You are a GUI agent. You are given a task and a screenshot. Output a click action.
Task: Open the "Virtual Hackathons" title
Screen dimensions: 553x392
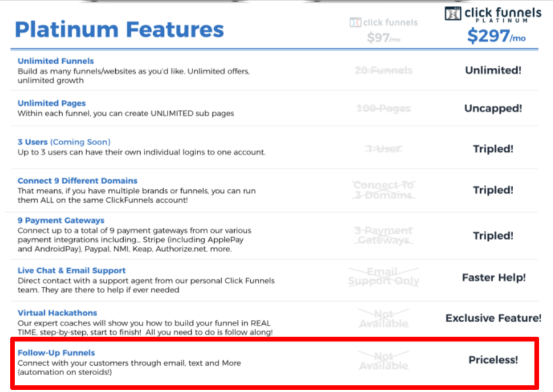(57, 313)
